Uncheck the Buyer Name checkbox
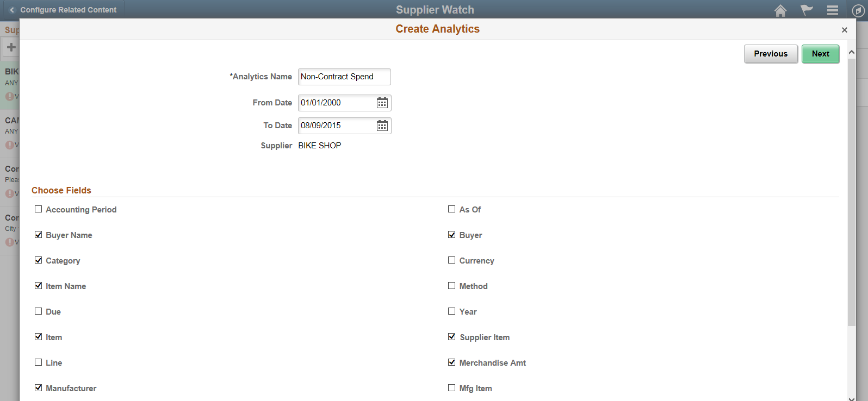 click(x=38, y=235)
